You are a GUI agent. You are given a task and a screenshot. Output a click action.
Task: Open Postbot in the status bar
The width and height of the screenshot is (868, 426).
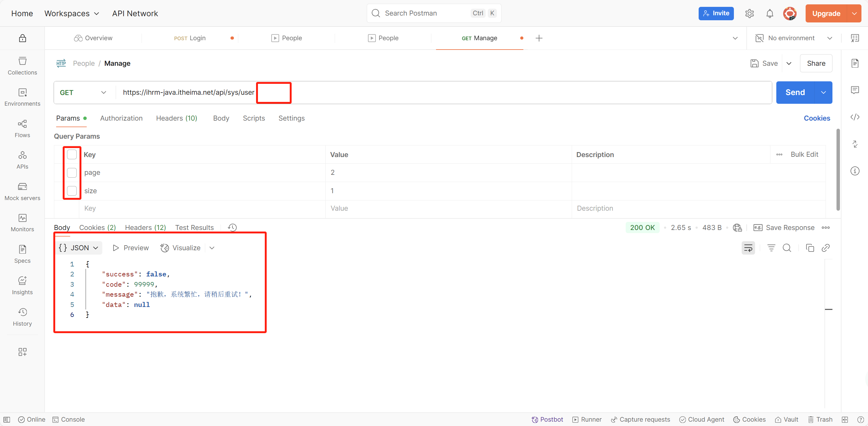[x=547, y=419]
